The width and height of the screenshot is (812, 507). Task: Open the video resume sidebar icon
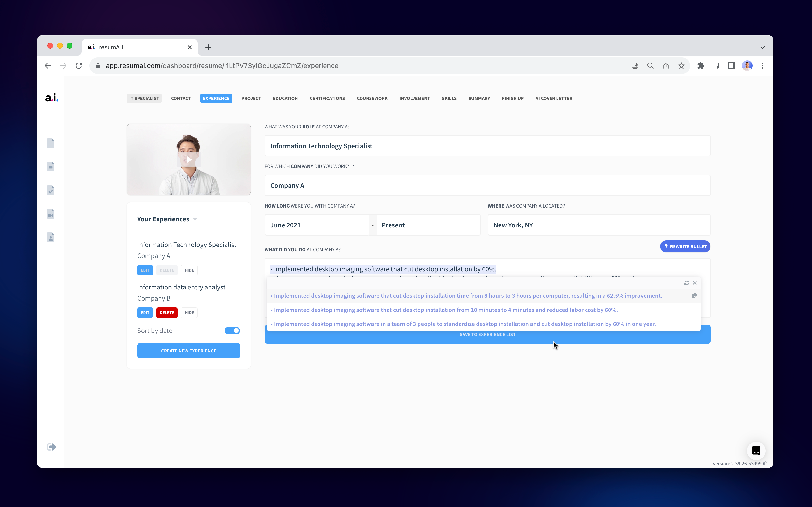pos(51,214)
